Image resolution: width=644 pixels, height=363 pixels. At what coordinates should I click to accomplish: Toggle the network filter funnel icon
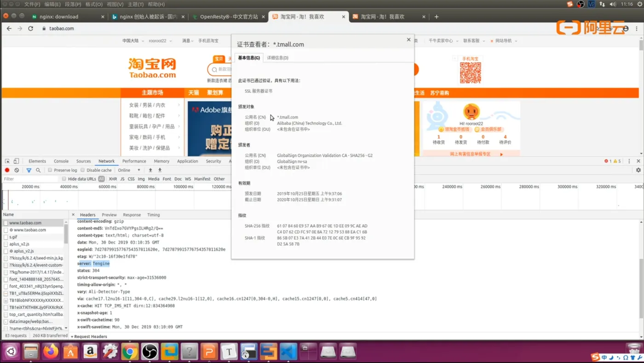(x=29, y=170)
